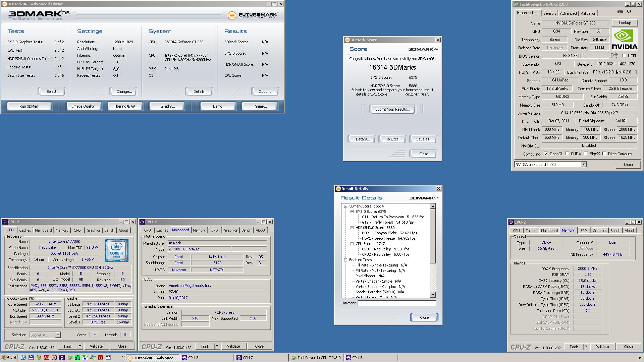
Task: Click the Windows Start button
Action: pyautogui.click(x=9, y=358)
